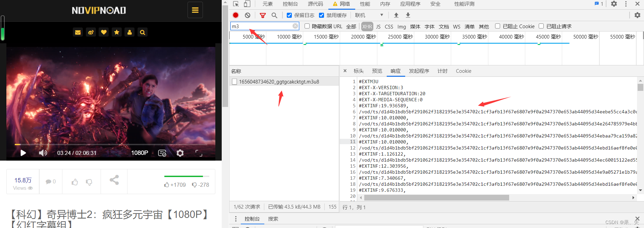Seek on the video progress bar
644x228 pixels.
(111, 145)
